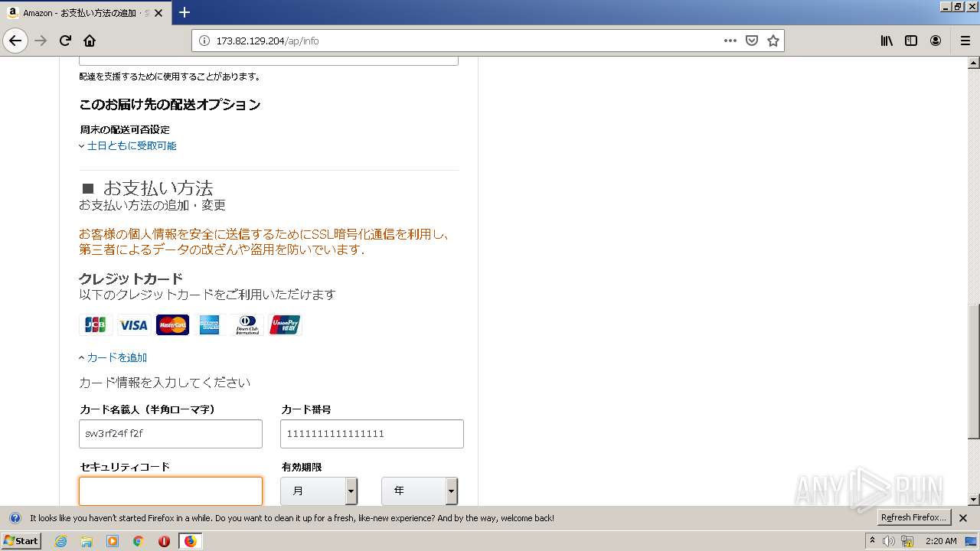Open page actions three-dot menu
The width and height of the screenshot is (980, 551).
[x=730, y=41]
